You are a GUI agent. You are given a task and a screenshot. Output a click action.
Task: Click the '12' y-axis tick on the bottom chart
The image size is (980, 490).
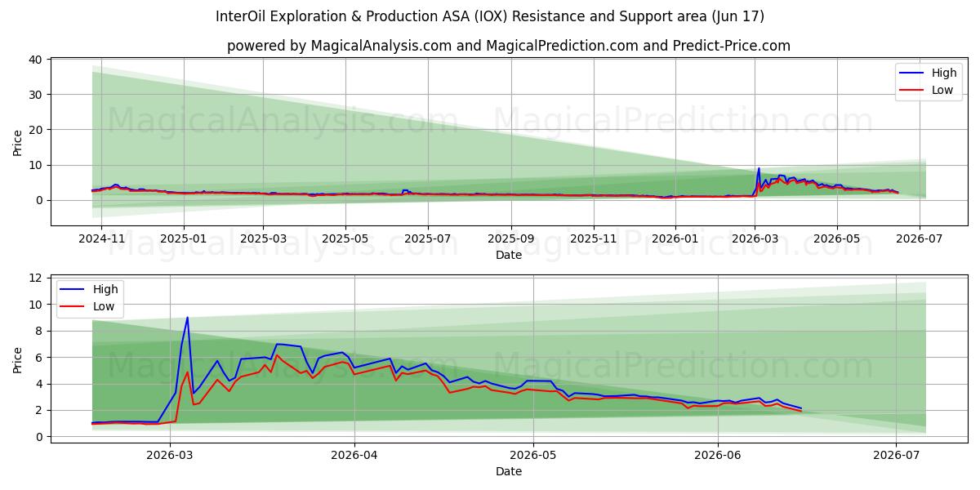36,278
